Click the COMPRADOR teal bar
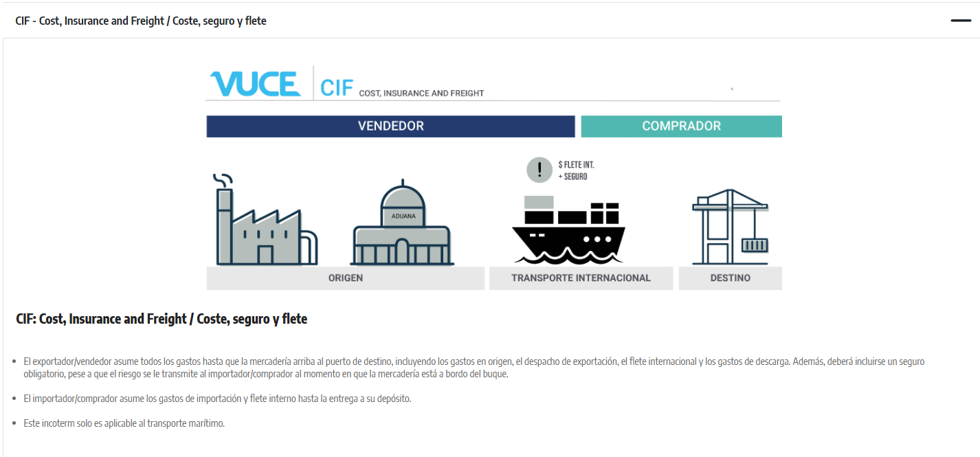This screenshot has width=980, height=457. coord(681,126)
